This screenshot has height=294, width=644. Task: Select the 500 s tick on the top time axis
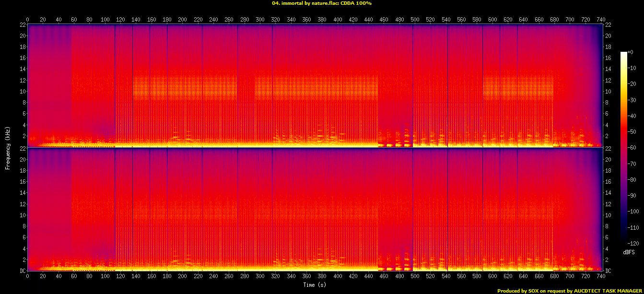click(415, 20)
